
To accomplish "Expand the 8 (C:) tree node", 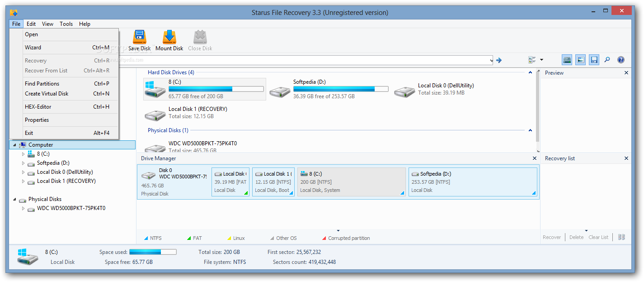I will pos(24,154).
